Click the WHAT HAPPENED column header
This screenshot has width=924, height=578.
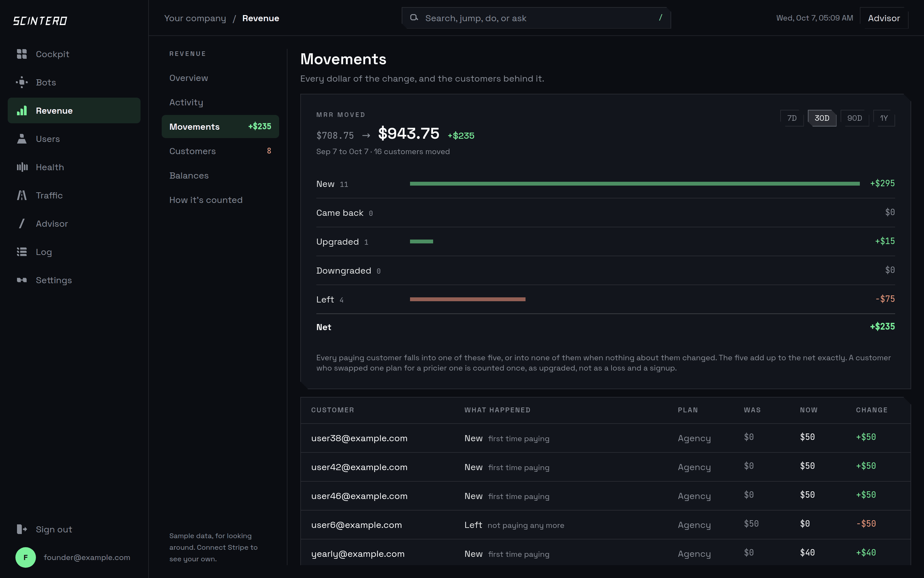click(497, 410)
